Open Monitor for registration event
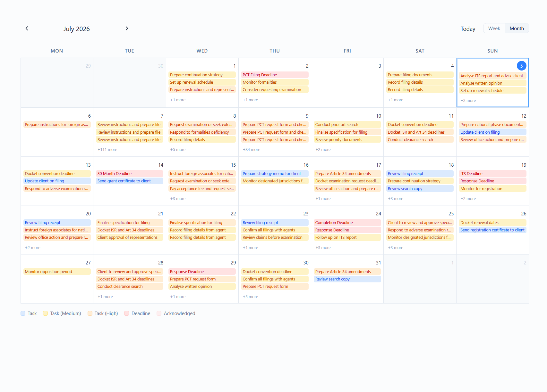Image resolution: width=547 pixels, height=392 pixels. [x=492, y=189]
